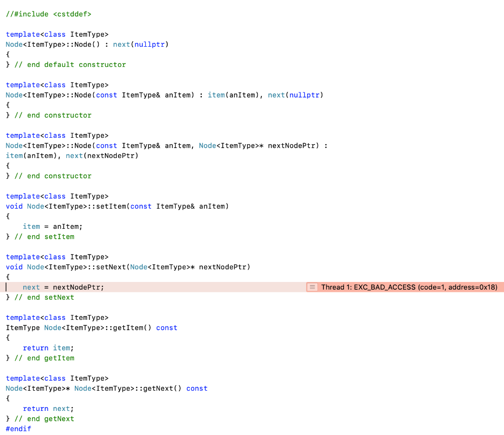Expand the EXC_BAD_ACCESS error banner icon

(312, 287)
